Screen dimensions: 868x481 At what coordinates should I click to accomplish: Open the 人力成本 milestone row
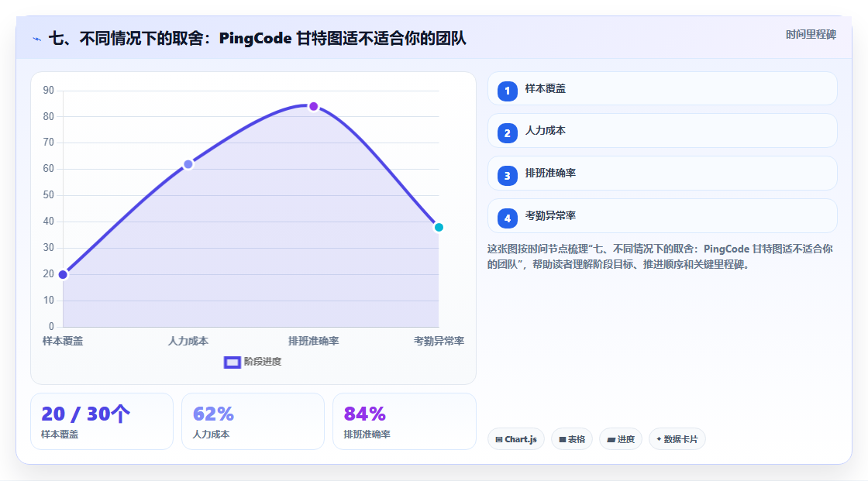[x=662, y=131]
